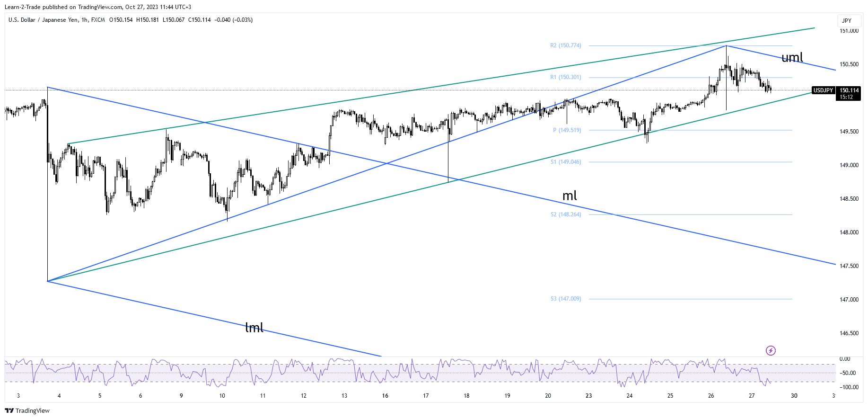Click date 4 on the time axis

click(x=59, y=396)
